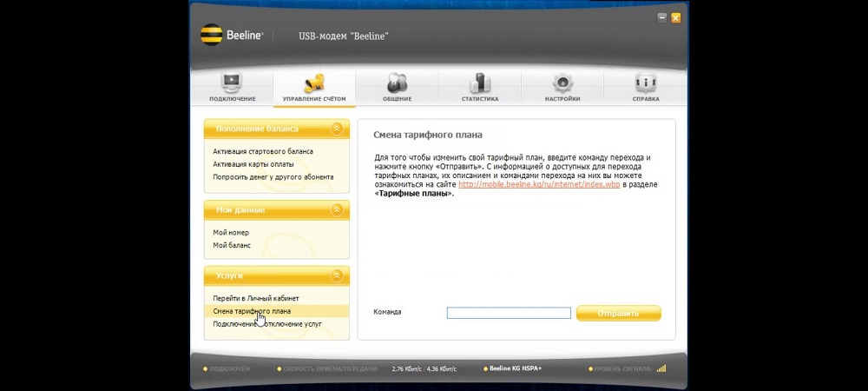This screenshot has height=391, width=868.
Task: Switch to the СПРАВКА tab label
Action: click(646, 99)
